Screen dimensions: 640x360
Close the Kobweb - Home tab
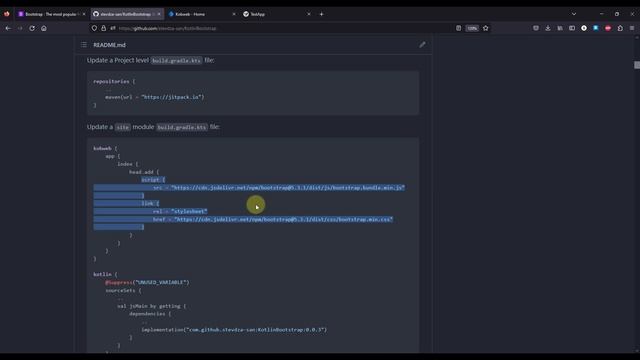point(234,14)
